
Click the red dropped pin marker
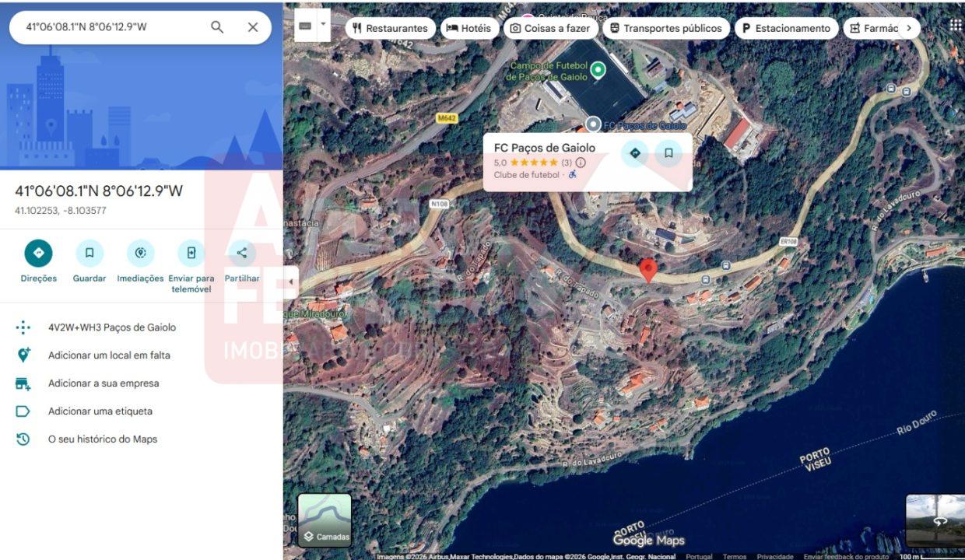[x=648, y=271]
